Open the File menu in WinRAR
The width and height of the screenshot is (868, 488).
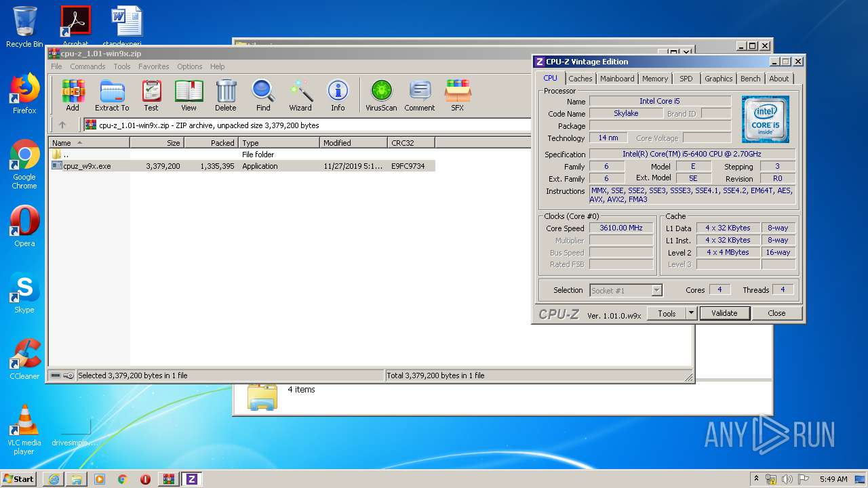(56, 66)
